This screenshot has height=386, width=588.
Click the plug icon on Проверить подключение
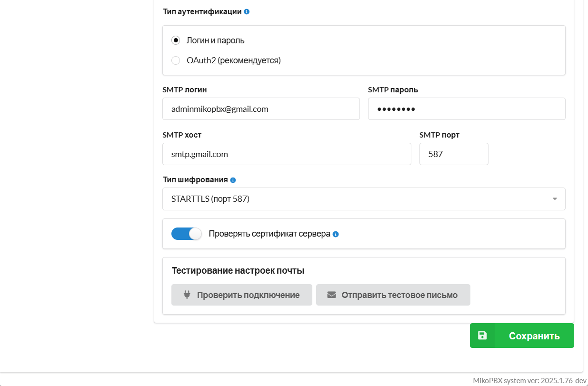[187, 295]
